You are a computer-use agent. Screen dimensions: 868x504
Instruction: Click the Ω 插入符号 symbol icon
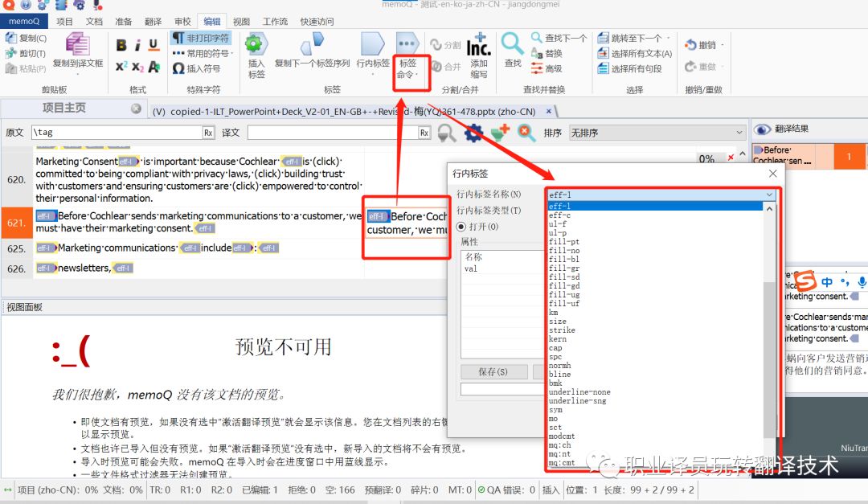(179, 68)
